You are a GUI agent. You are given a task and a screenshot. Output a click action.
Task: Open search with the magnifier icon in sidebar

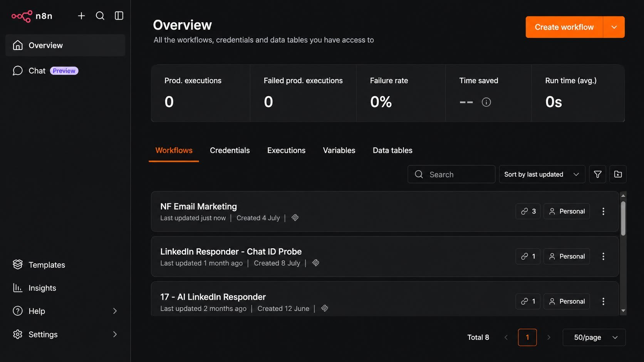100,16
